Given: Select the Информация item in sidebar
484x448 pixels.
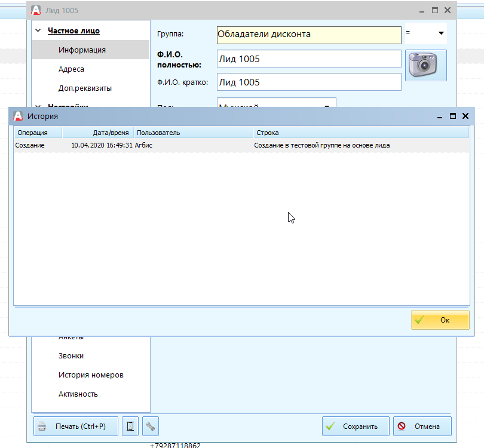Looking at the screenshot, I should click(91, 50).
